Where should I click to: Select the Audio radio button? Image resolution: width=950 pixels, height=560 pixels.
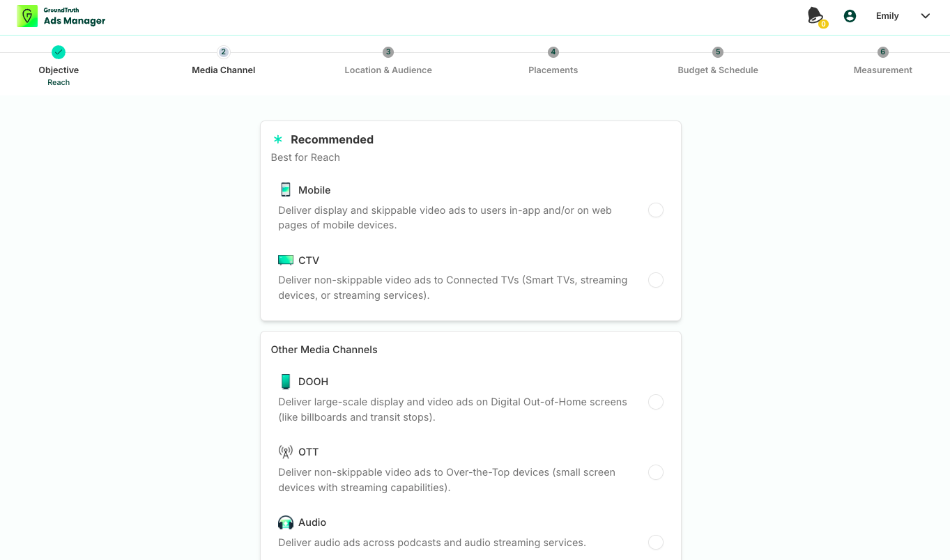click(656, 543)
